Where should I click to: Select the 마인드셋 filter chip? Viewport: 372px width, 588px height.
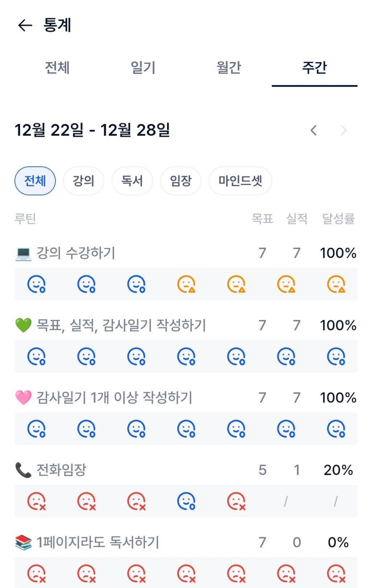coord(240,181)
